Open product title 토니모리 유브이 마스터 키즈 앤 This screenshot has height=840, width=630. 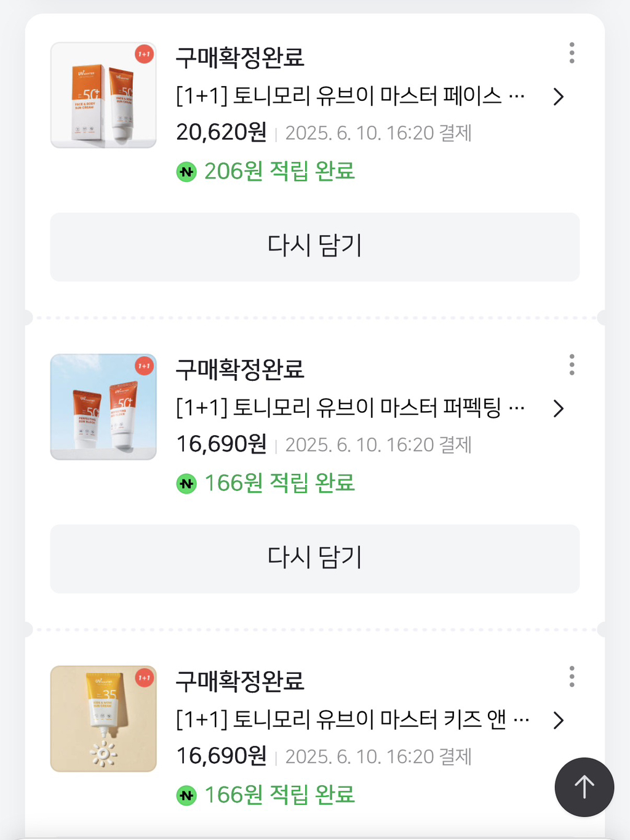(352, 719)
